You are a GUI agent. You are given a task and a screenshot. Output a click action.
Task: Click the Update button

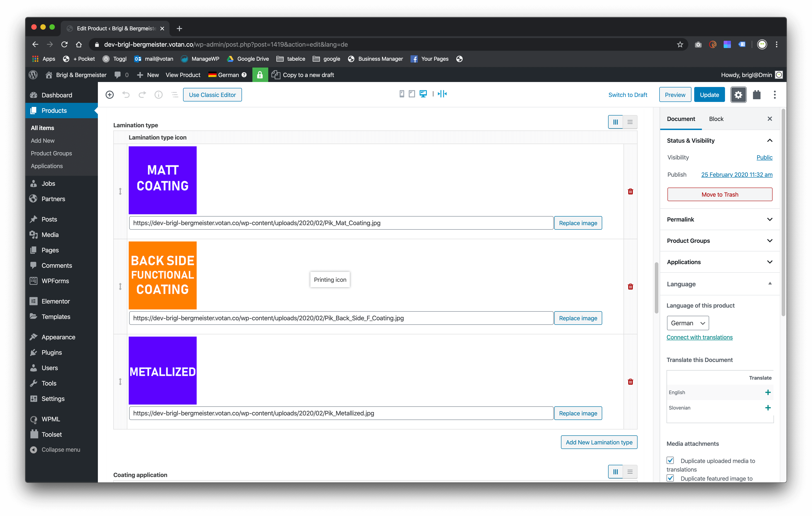pos(709,95)
